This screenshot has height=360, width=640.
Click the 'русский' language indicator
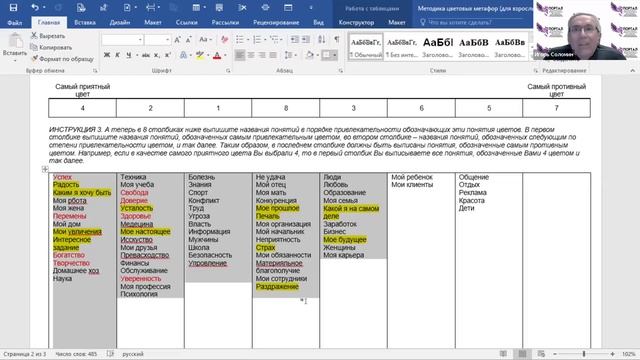click(133, 354)
